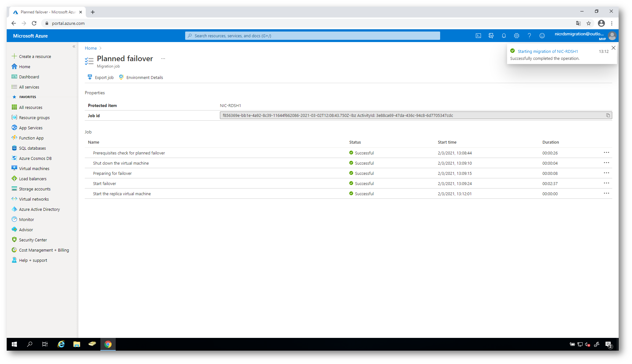Screen dimensions: 632x364
Task: Open a new browser tab
Action: pos(93,12)
